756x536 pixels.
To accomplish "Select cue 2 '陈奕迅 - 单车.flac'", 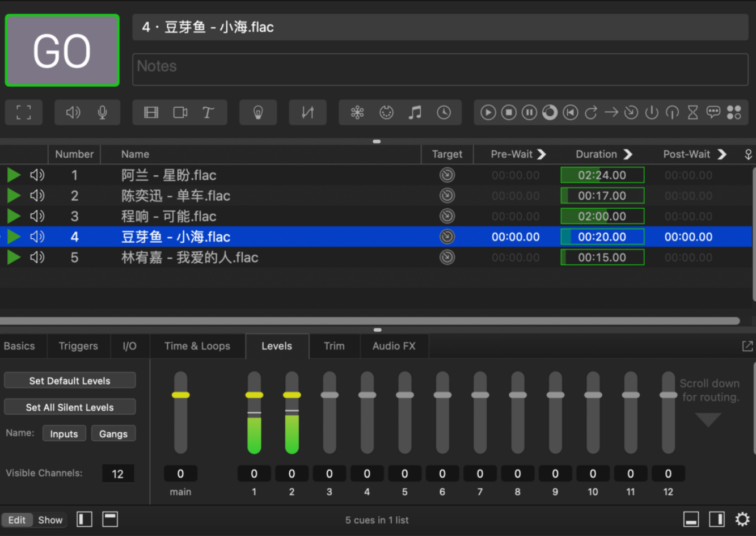I will tap(376, 196).
